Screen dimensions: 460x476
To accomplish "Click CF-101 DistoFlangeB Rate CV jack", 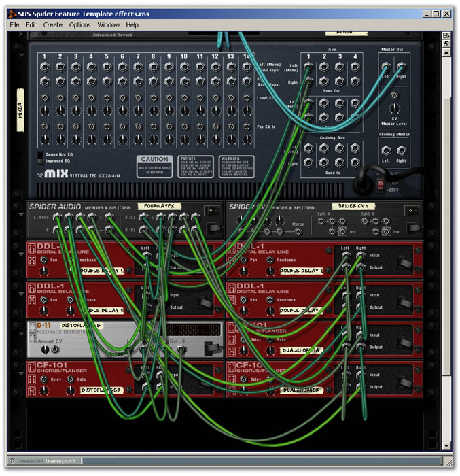I will (x=71, y=379).
